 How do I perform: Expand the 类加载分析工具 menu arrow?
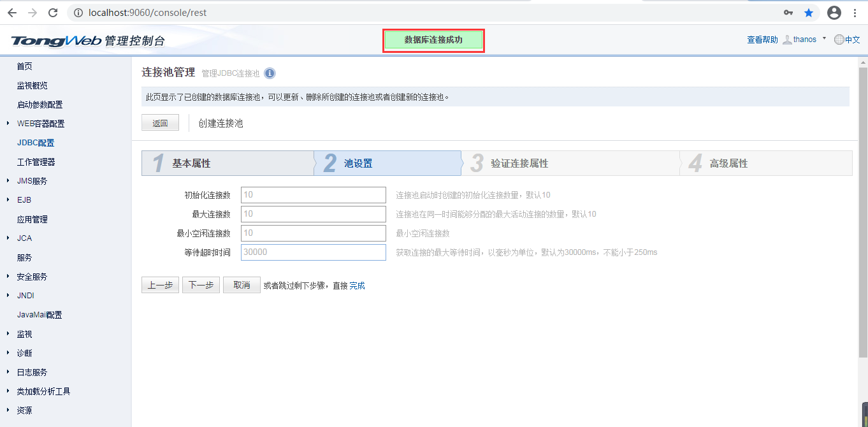point(8,391)
